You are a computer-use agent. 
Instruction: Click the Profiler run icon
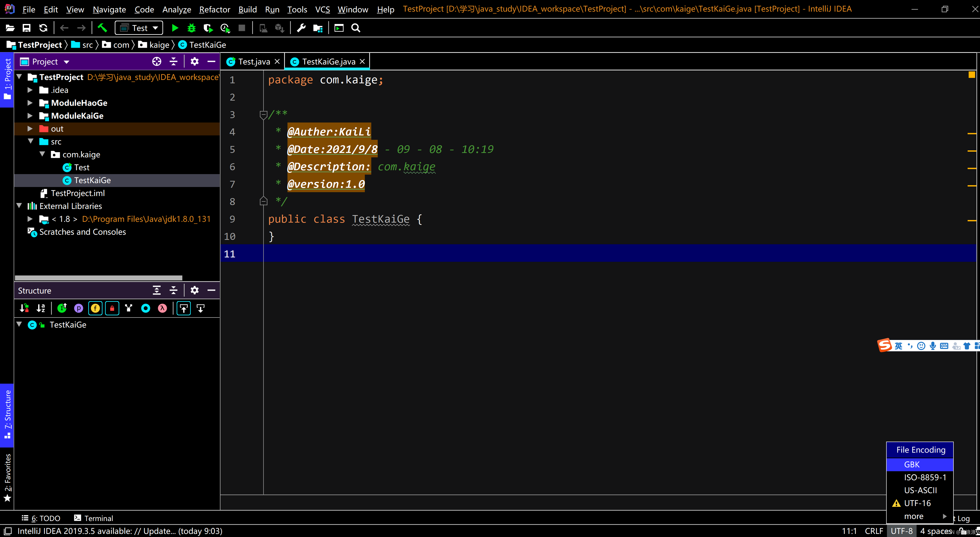pos(225,28)
